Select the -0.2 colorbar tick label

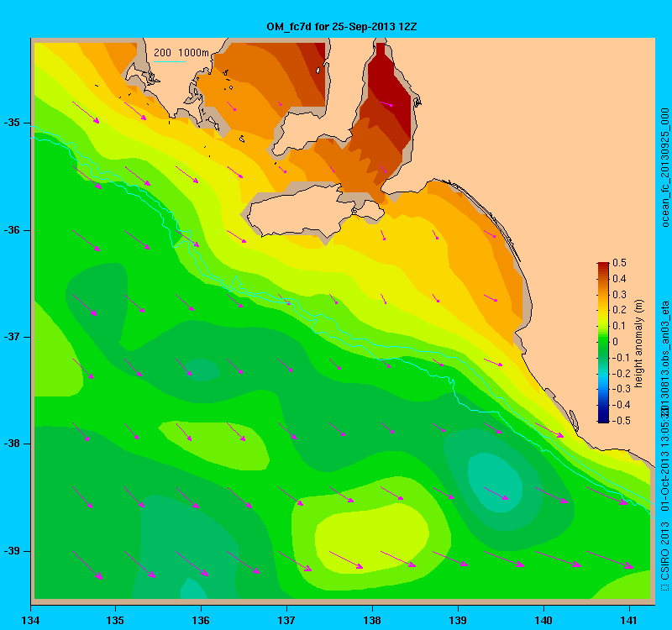(x=621, y=373)
